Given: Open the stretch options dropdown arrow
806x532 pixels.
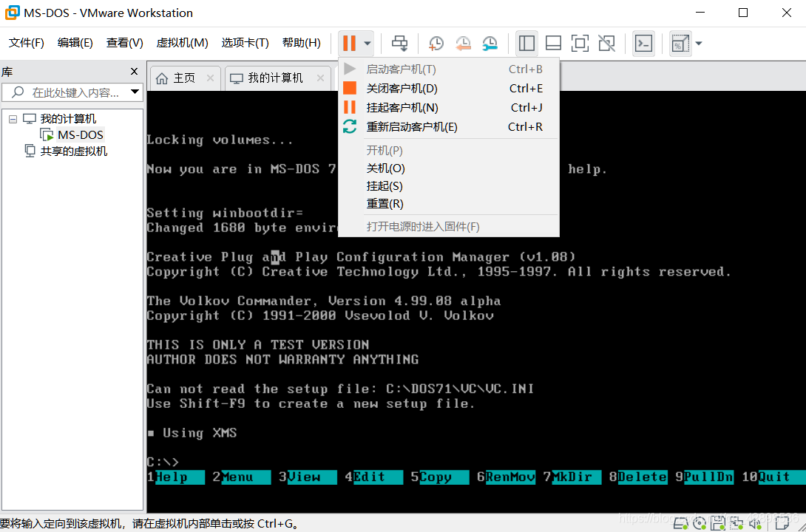Looking at the screenshot, I should coord(699,43).
